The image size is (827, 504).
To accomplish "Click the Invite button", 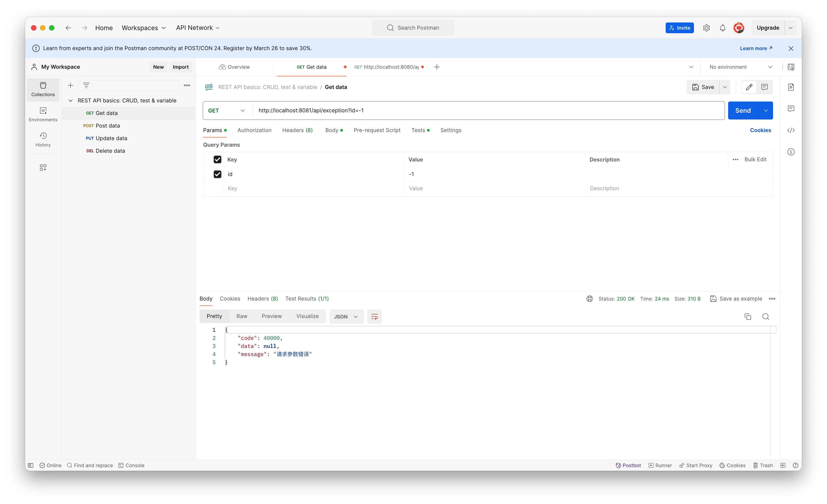I will tap(679, 28).
